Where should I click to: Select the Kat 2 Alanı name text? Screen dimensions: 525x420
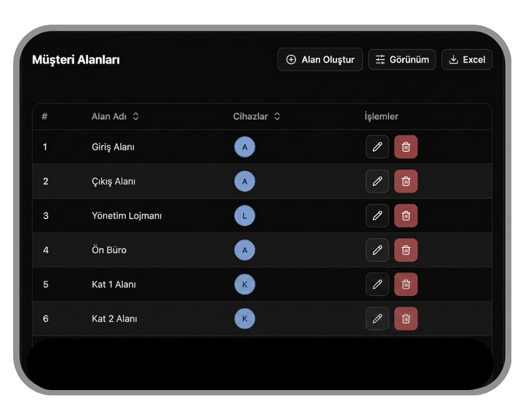114,319
